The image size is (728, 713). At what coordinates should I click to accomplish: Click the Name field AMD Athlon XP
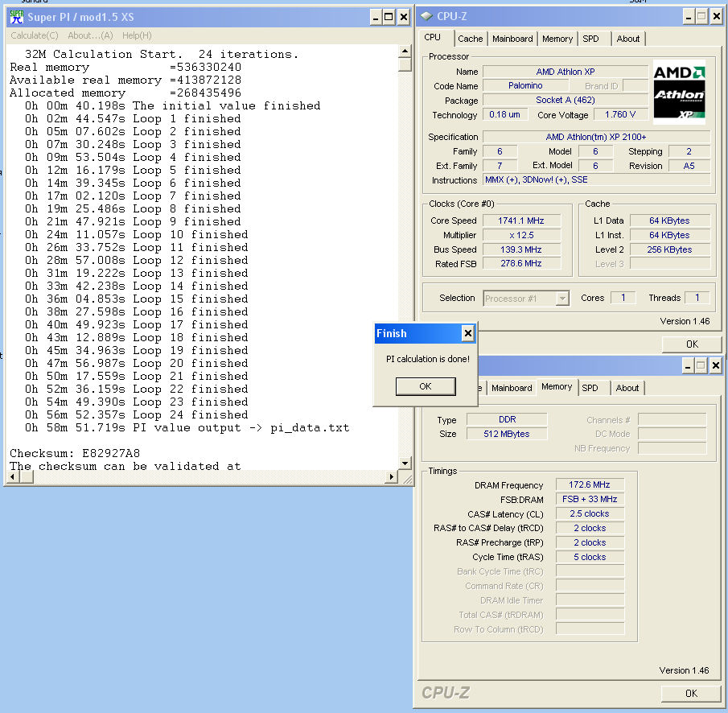(565, 72)
